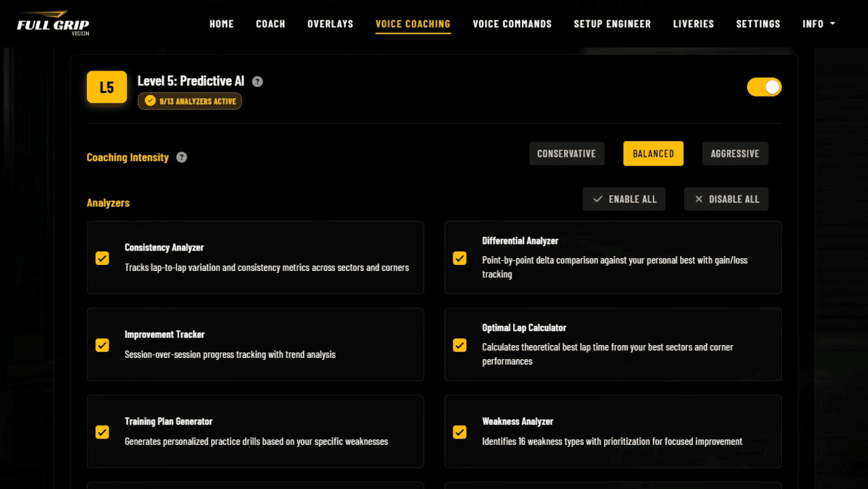Set coaching intensity to Balanced
Image resolution: width=868 pixels, height=489 pixels.
654,153
